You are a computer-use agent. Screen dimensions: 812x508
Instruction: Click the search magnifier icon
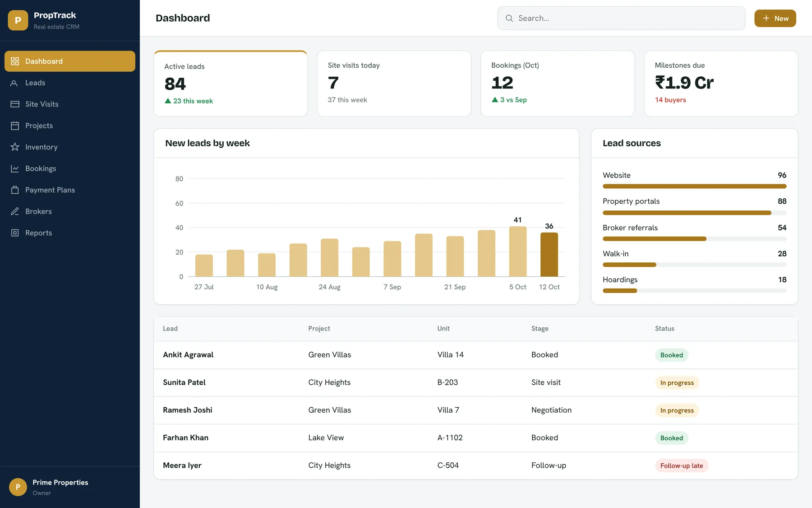509,18
